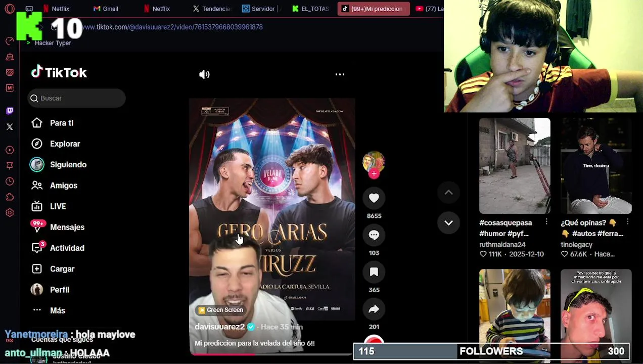Open the Cargar upload page
Screen dimensions: 643x364
click(62, 269)
